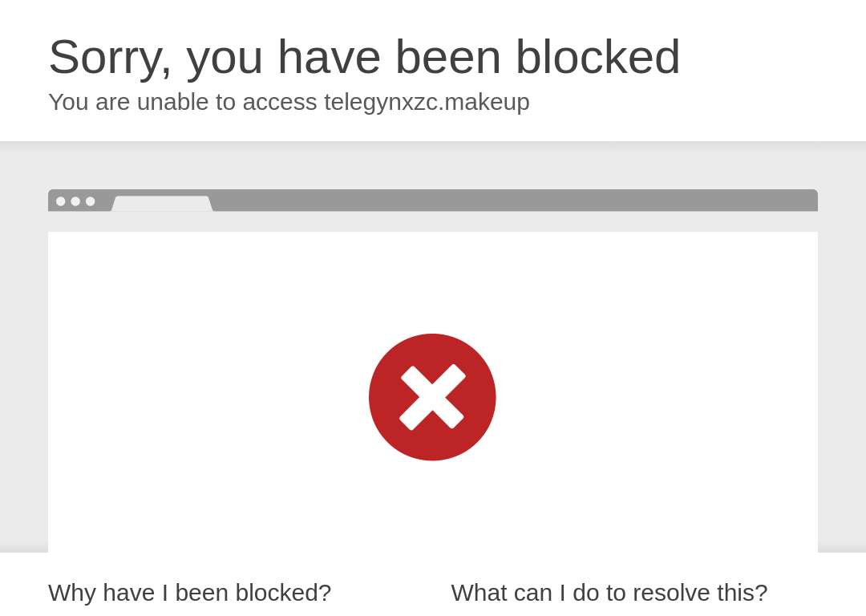Screen dimensions: 866x616
Task: Click the telegynxzc.makeup domain text
Action: tap(427, 102)
